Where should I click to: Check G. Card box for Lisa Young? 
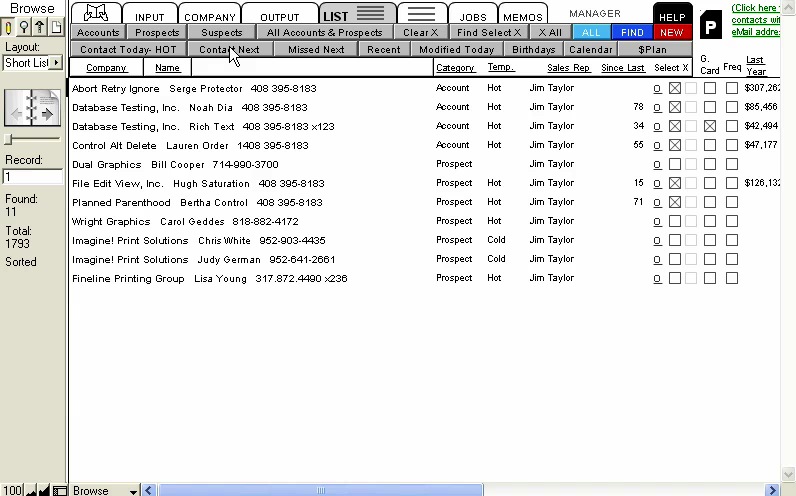pos(710,278)
